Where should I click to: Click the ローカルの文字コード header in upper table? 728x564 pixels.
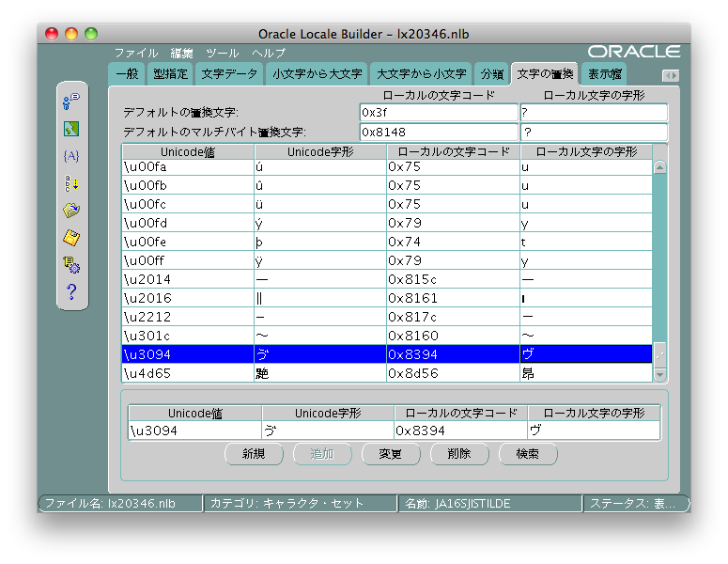pos(453,152)
